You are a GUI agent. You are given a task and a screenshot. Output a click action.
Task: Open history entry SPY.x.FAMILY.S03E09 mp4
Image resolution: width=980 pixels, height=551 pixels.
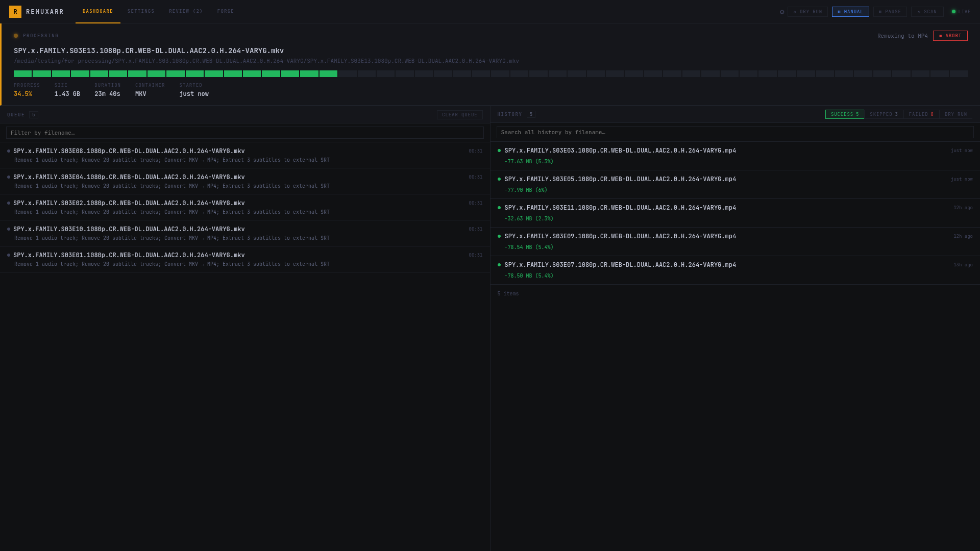tap(735, 242)
